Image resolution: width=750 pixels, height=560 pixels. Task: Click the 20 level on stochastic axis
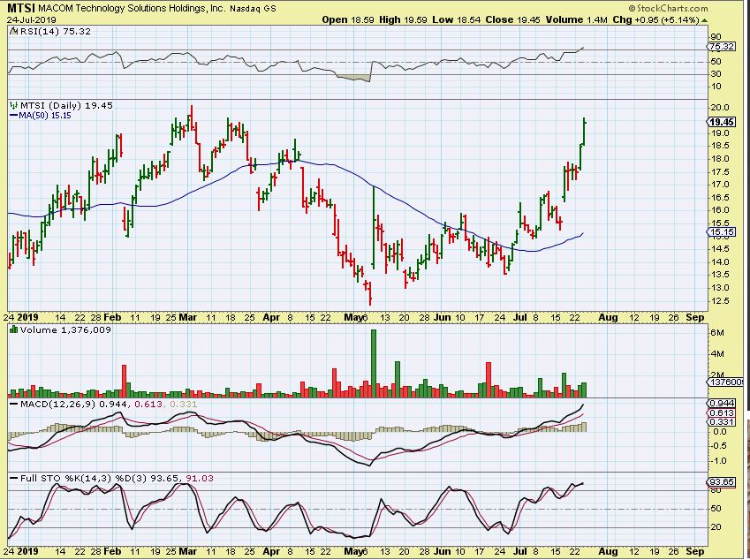pos(716,527)
